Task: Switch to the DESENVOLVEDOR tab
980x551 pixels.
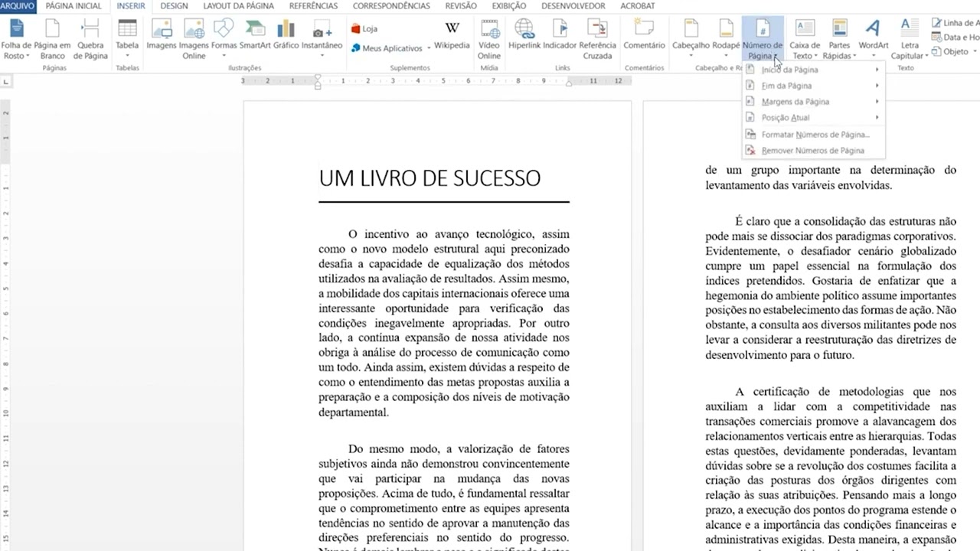Action: click(573, 6)
